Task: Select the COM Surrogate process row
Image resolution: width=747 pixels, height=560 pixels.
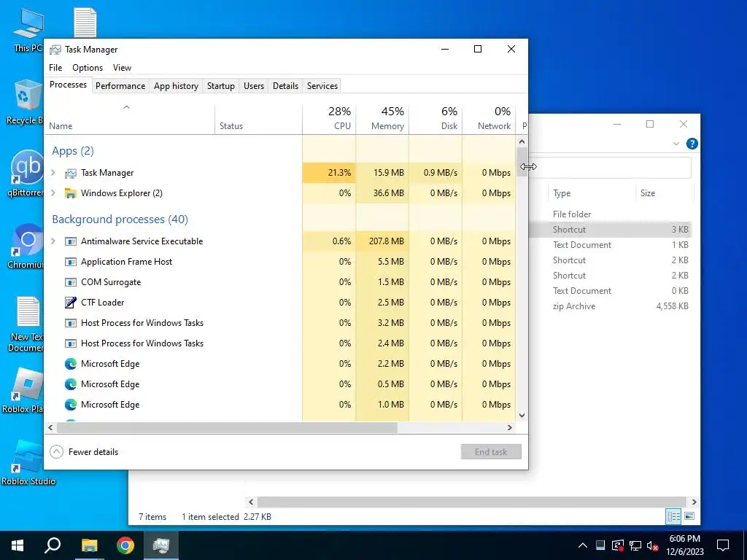Action: (x=280, y=282)
